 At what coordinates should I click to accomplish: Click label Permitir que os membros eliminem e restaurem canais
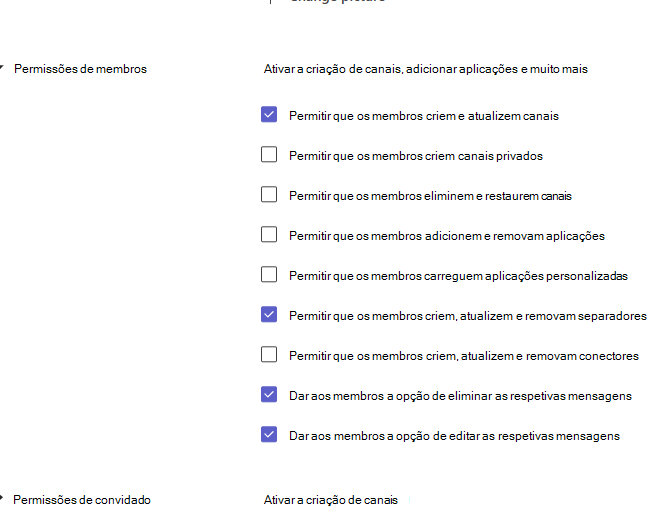431,196
